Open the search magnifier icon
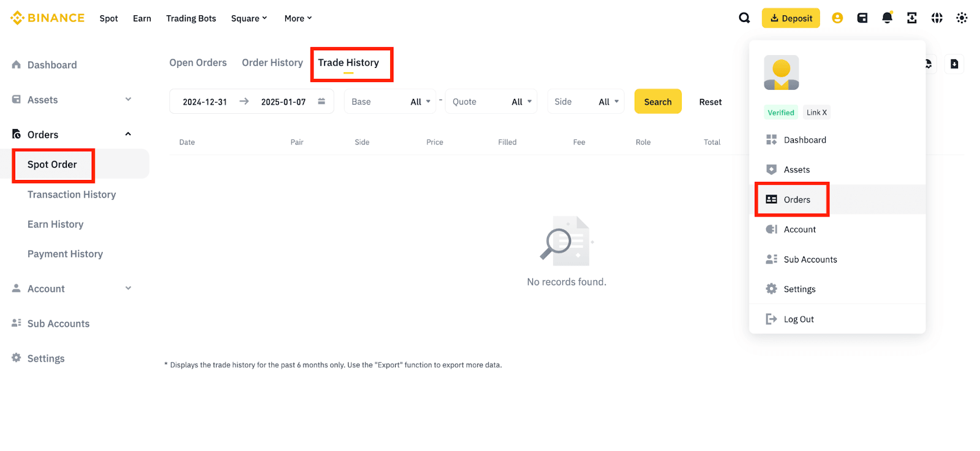The width and height of the screenshot is (980, 451). (744, 18)
